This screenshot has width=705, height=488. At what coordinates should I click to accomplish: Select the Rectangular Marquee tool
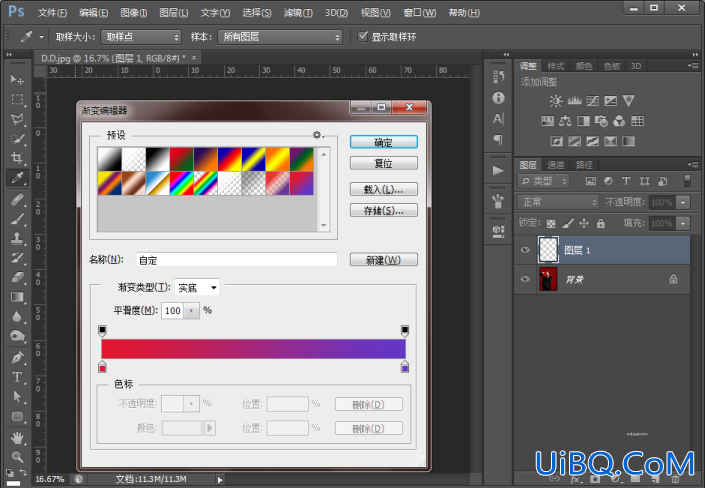coord(17,99)
